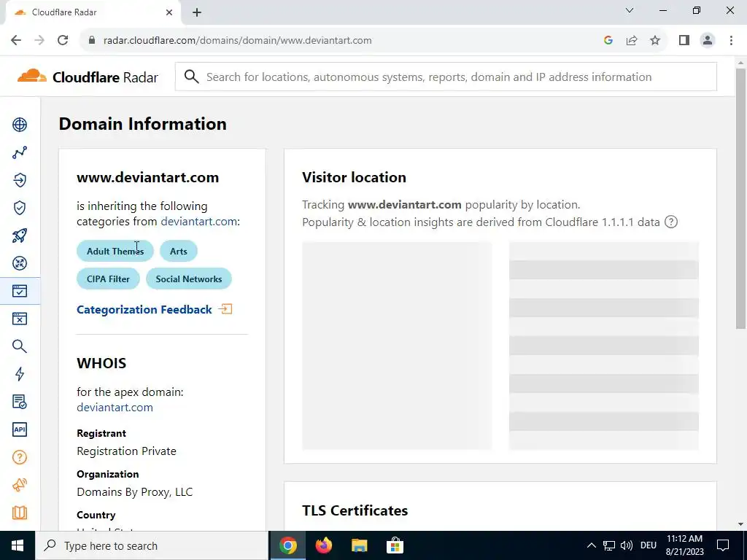Click the Social Networks category tag
747x560 pixels.
[x=189, y=279]
